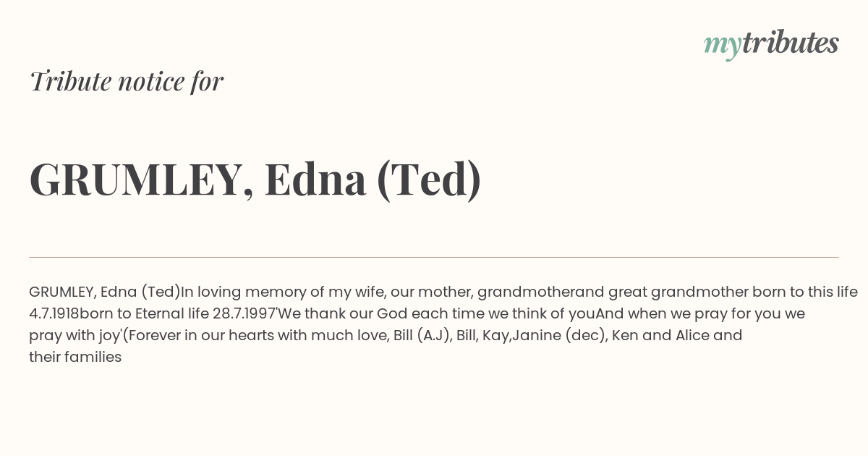Click "GRUMLEY, Edna" at start of the paragraph

pyautogui.click(x=82, y=292)
